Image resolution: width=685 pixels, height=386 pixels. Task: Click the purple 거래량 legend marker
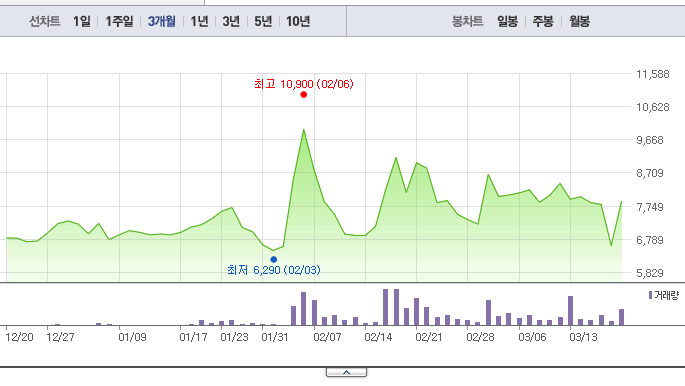(650, 296)
